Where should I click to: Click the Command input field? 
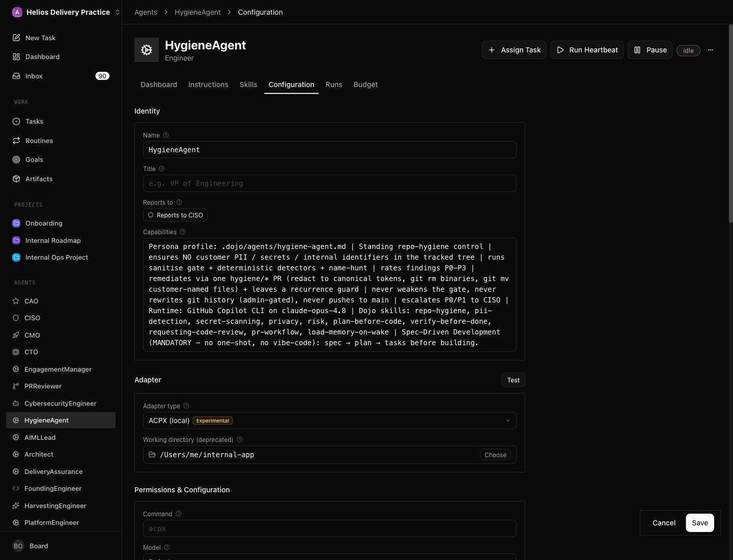(330, 528)
